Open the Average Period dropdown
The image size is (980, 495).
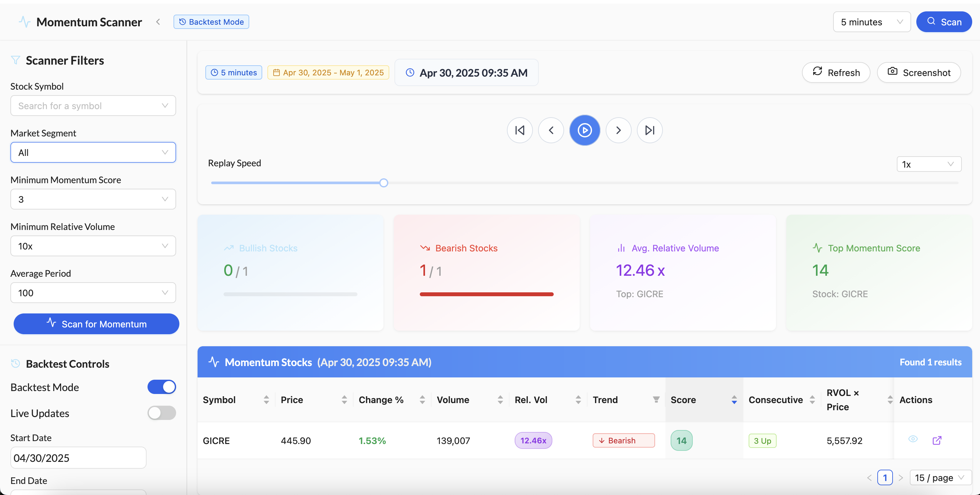click(x=93, y=293)
